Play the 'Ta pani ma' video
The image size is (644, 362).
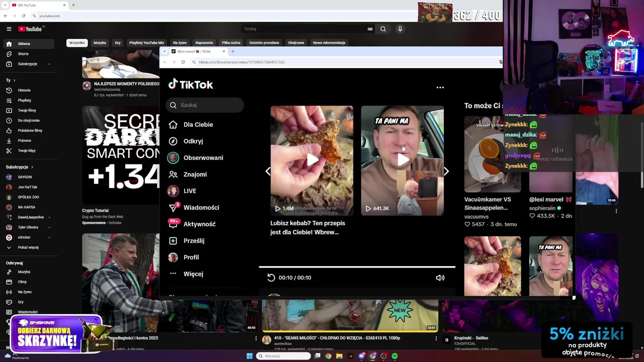tap(403, 160)
